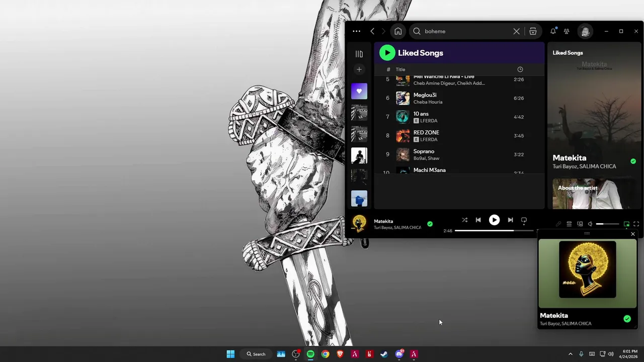Toggle liked checkmark in player bar
The height and width of the screenshot is (362, 644).
click(430, 224)
